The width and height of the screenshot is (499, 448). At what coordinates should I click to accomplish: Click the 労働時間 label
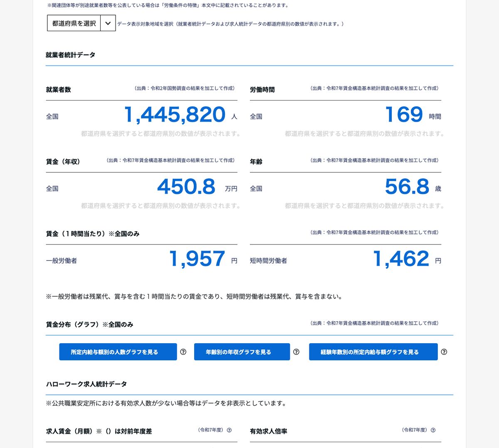[262, 90]
